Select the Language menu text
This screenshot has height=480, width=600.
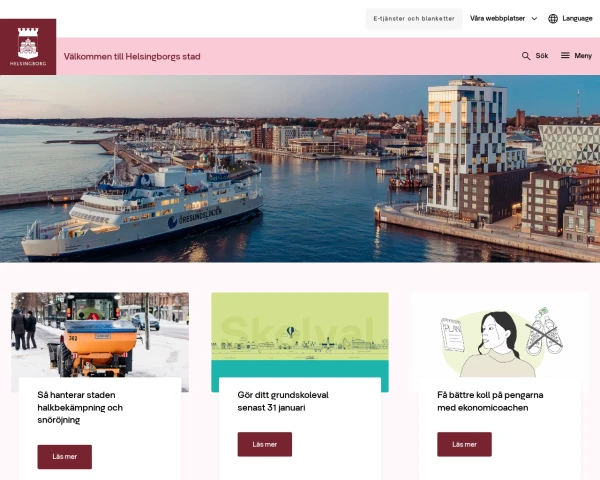(x=577, y=18)
